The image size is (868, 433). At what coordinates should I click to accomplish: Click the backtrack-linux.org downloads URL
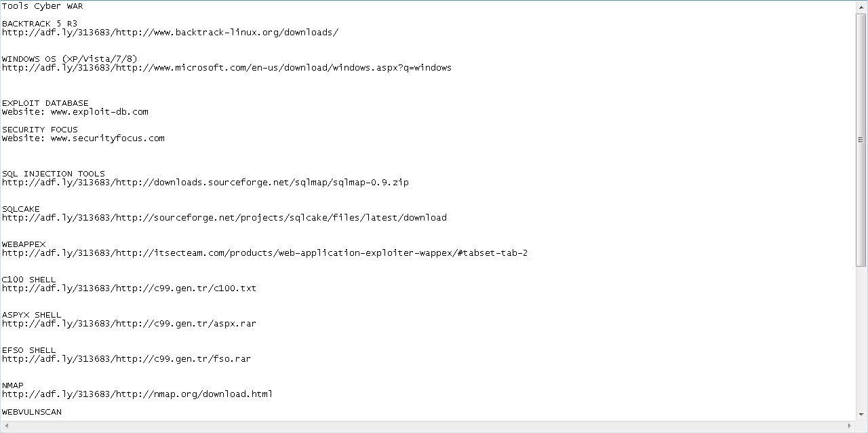(170, 33)
